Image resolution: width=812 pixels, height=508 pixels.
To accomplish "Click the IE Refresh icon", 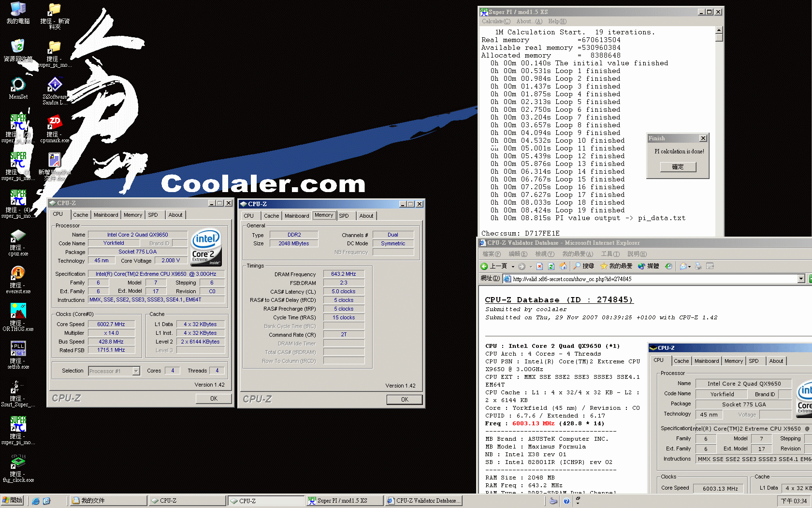I will coord(551,266).
